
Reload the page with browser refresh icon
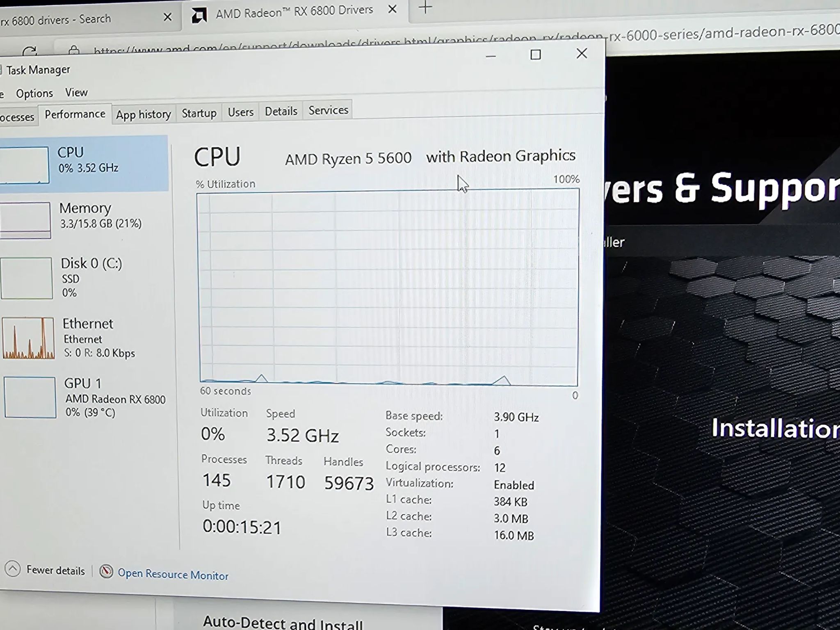point(29,51)
